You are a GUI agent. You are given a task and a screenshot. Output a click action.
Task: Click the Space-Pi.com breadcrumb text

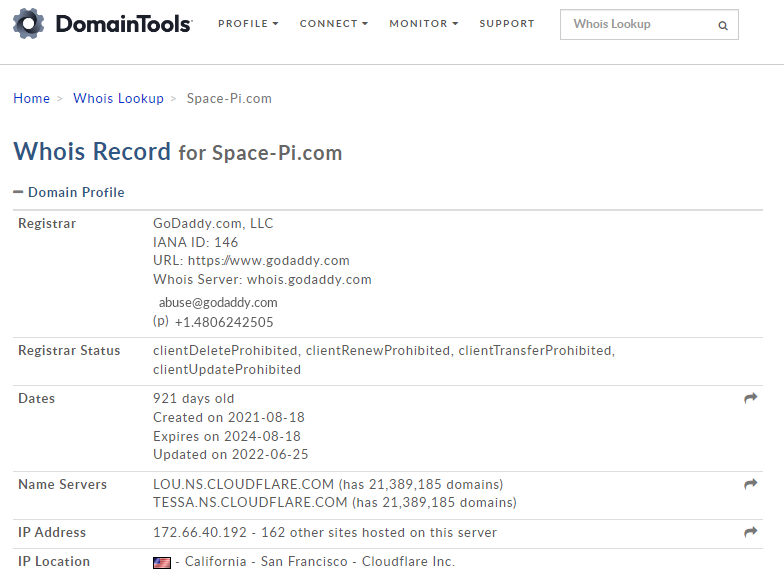tap(229, 98)
